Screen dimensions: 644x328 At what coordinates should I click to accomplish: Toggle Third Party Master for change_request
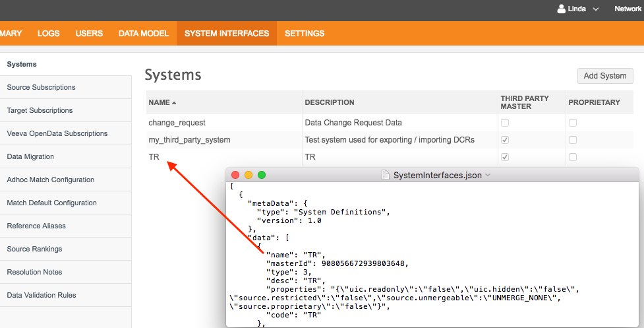click(x=505, y=123)
